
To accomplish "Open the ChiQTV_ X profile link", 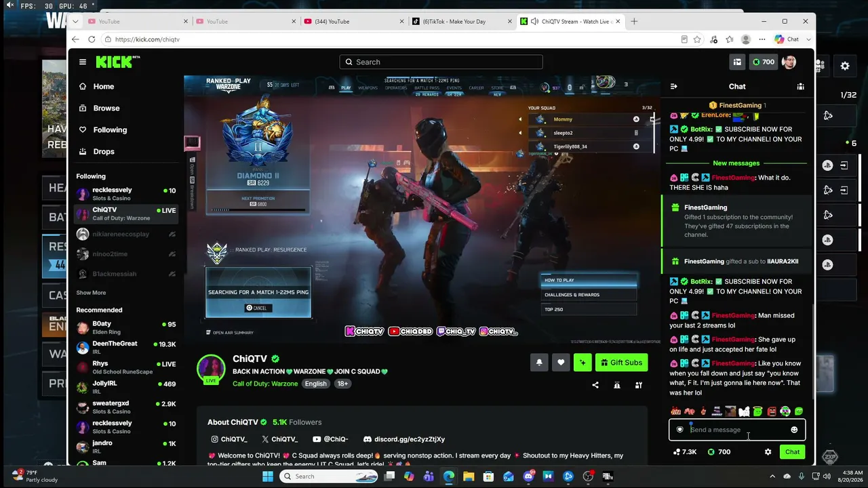I will click(x=280, y=439).
